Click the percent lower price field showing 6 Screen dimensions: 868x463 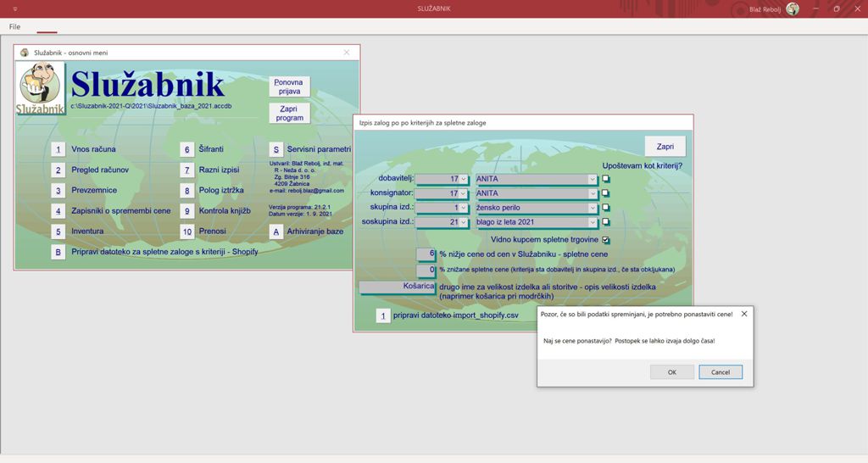click(426, 254)
